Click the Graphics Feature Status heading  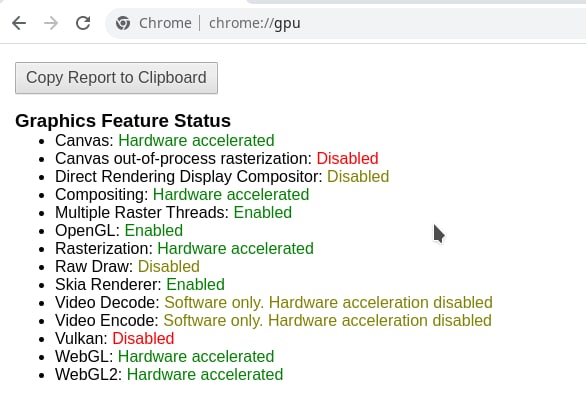123,121
